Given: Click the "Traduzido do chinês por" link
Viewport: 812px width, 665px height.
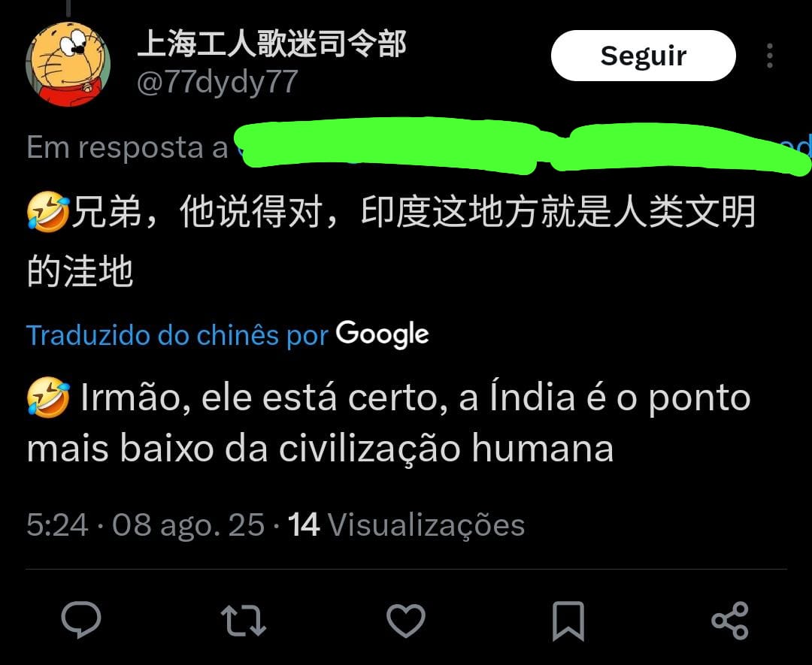Looking at the screenshot, I should tap(177, 335).
